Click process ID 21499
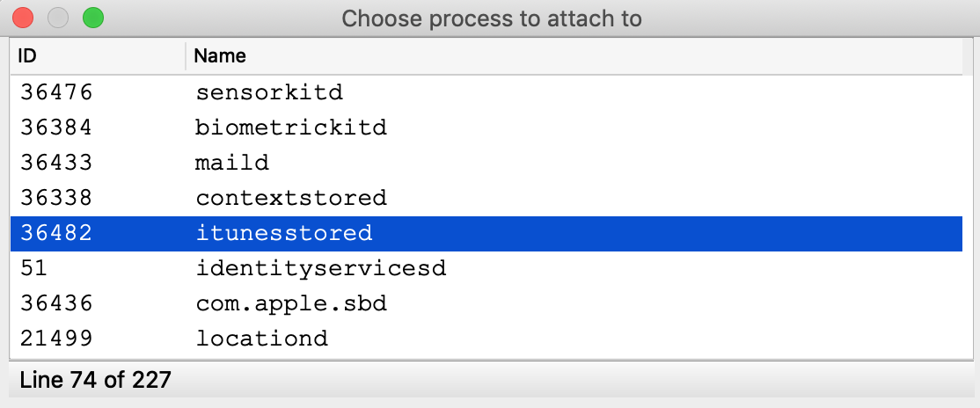This screenshot has height=408, width=980. [55, 339]
